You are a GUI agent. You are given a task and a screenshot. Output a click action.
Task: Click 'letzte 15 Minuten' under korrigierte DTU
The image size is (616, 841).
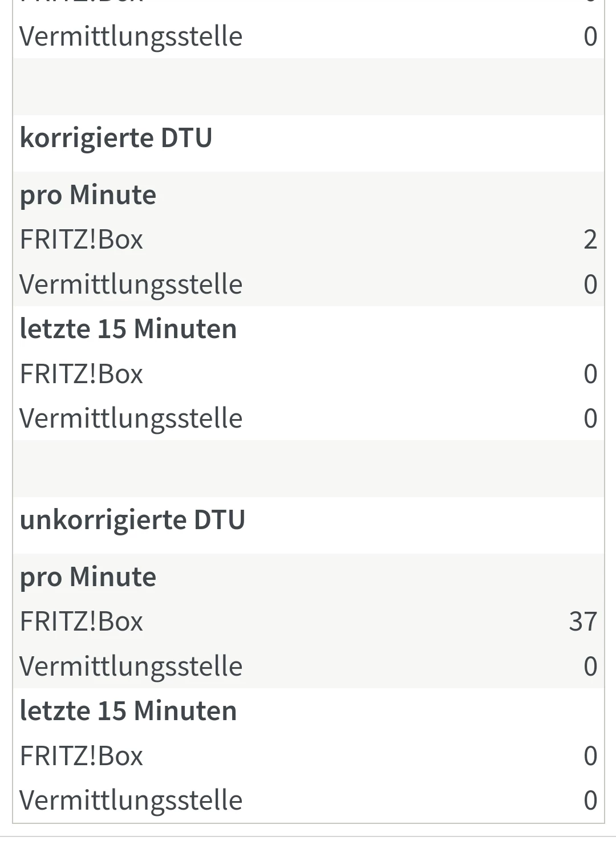128,329
